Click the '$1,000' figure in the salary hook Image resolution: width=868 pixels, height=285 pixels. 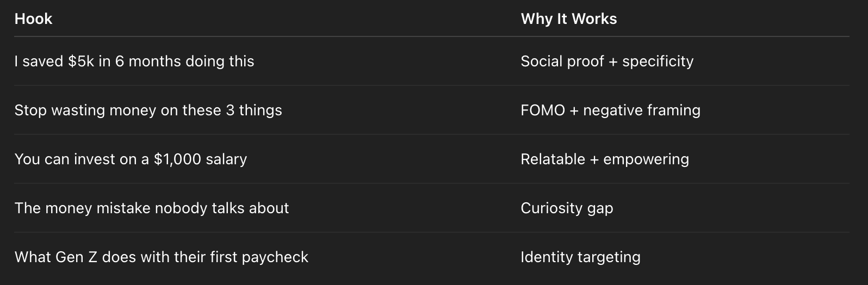point(177,159)
